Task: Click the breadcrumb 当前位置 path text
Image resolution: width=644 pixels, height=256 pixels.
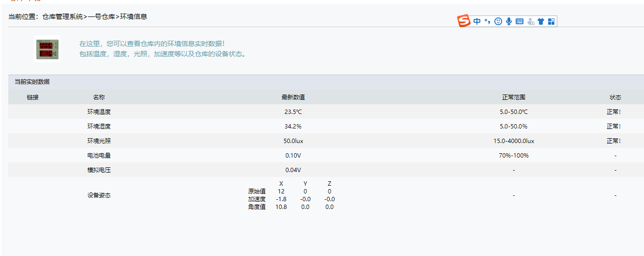Action: point(78,16)
